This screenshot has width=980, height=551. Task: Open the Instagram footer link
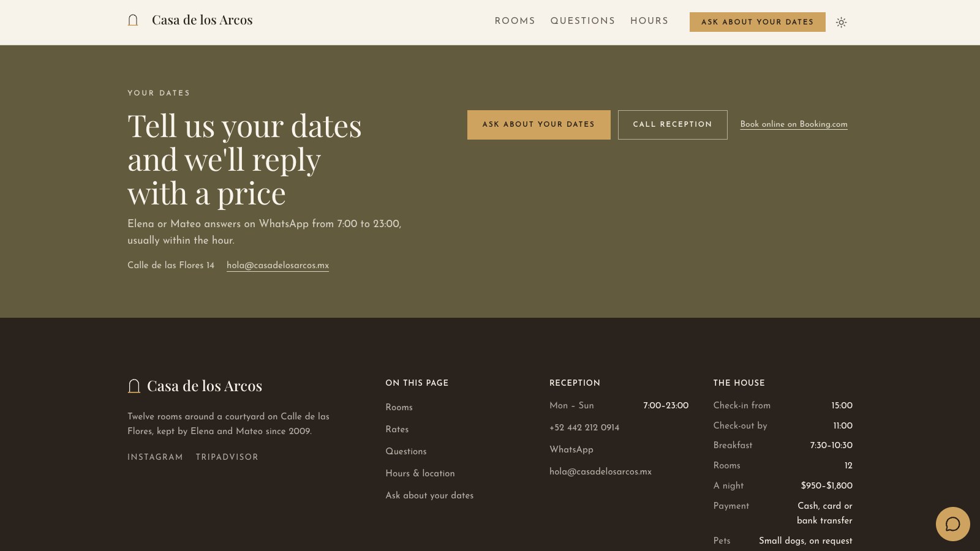(x=155, y=457)
